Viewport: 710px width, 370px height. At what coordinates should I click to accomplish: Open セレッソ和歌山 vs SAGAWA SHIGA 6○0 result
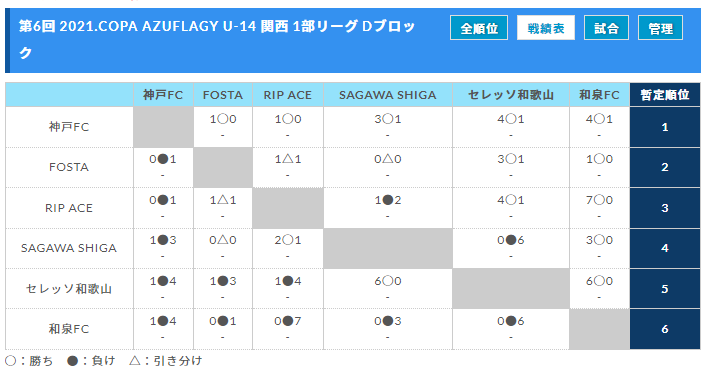pyautogui.click(x=388, y=281)
